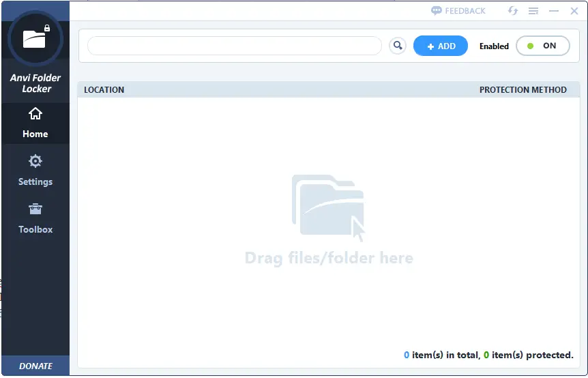588x378 pixels.
Task: Click the drag files folder icon
Action: tap(328, 207)
